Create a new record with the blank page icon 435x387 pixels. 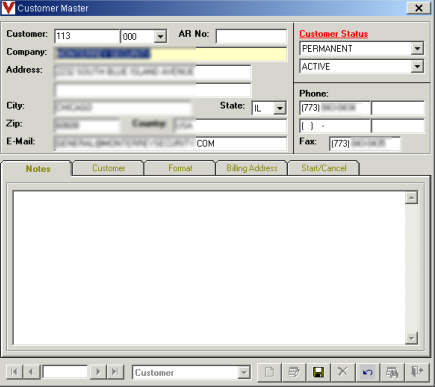tap(270, 372)
